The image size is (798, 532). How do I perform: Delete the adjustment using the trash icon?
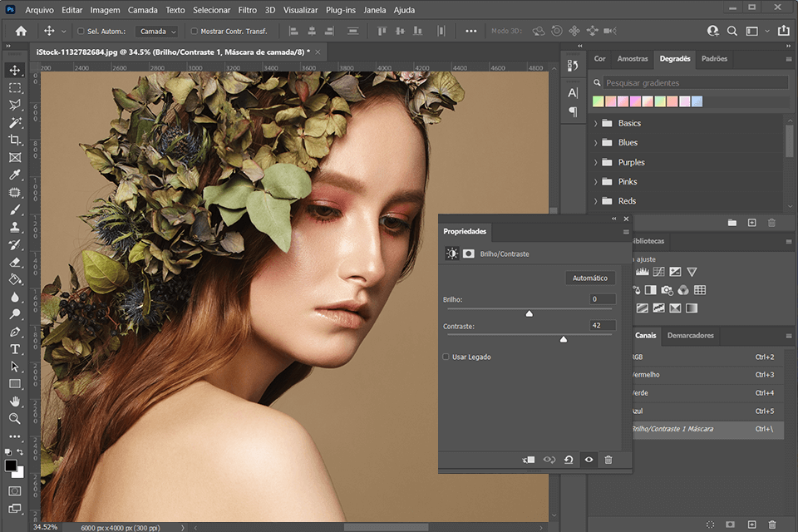(608, 460)
